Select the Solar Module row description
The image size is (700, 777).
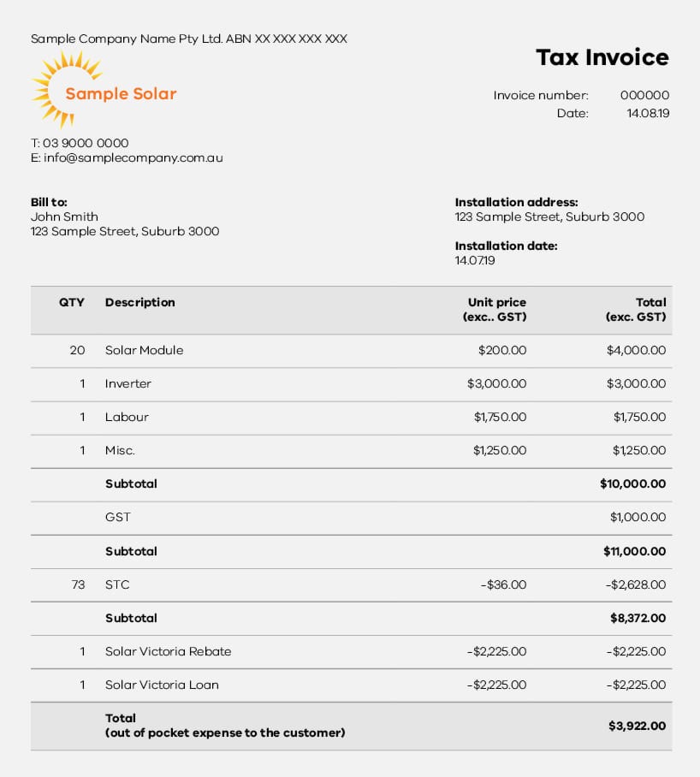(144, 350)
